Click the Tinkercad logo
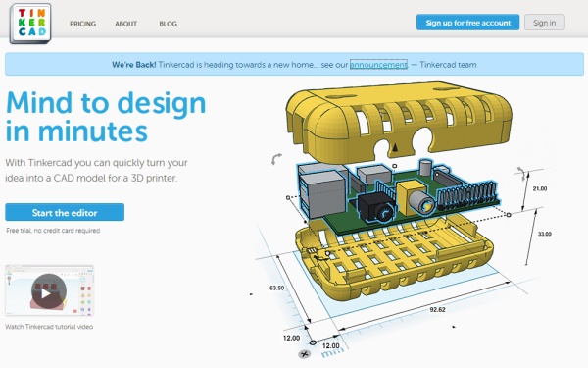Viewport: 588px width, 368px height. coord(30,24)
